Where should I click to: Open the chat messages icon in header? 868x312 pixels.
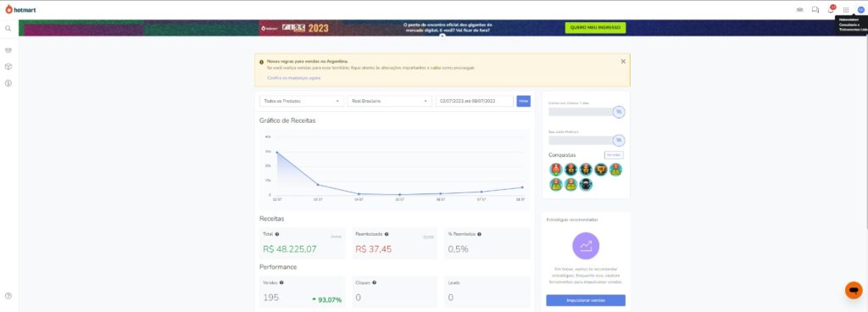(x=815, y=10)
